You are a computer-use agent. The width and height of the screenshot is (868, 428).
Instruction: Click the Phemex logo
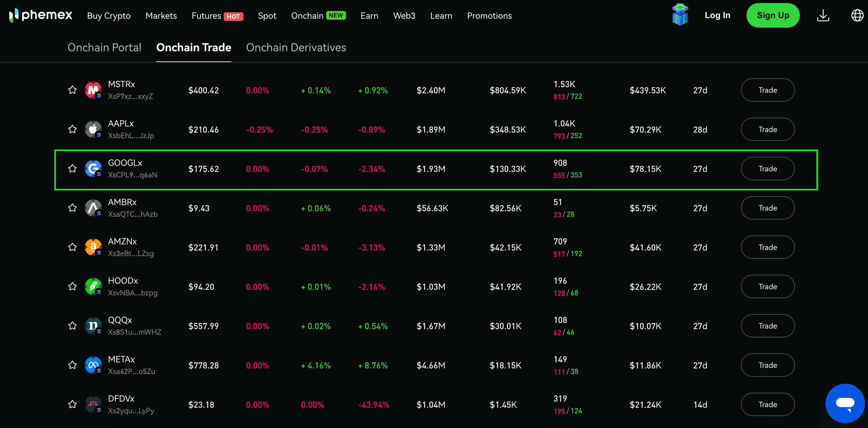[41, 15]
